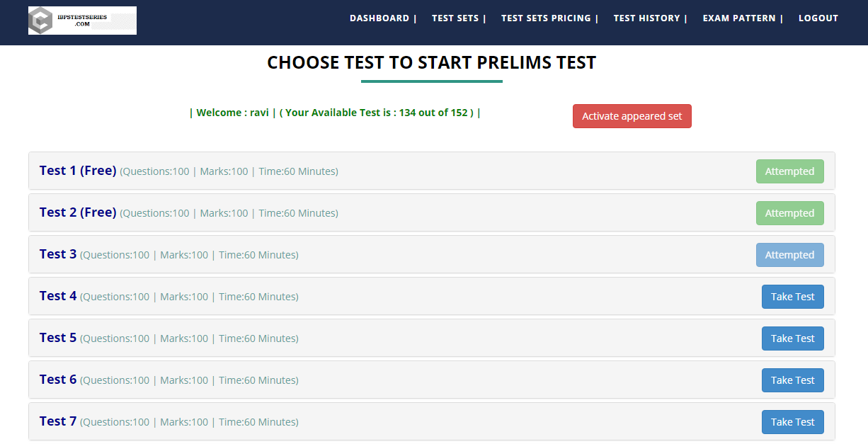The image size is (868, 444).
Task: Click the Test 6 row title
Action: (58, 380)
